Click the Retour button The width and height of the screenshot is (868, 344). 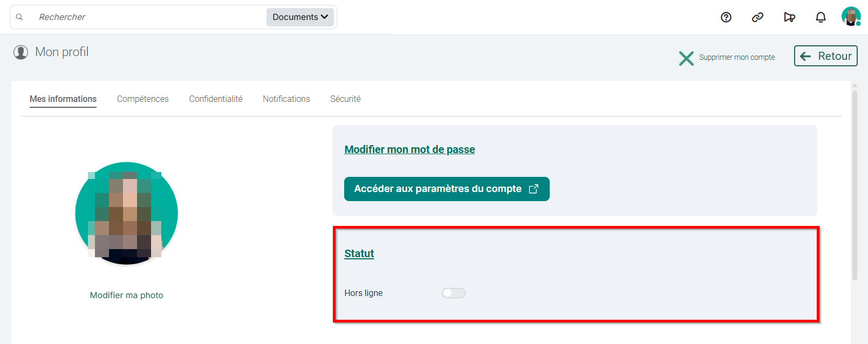[825, 56]
